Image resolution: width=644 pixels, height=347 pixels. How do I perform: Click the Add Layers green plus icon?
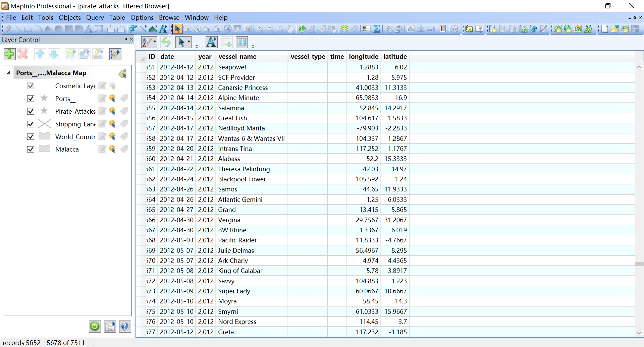click(x=9, y=54)
